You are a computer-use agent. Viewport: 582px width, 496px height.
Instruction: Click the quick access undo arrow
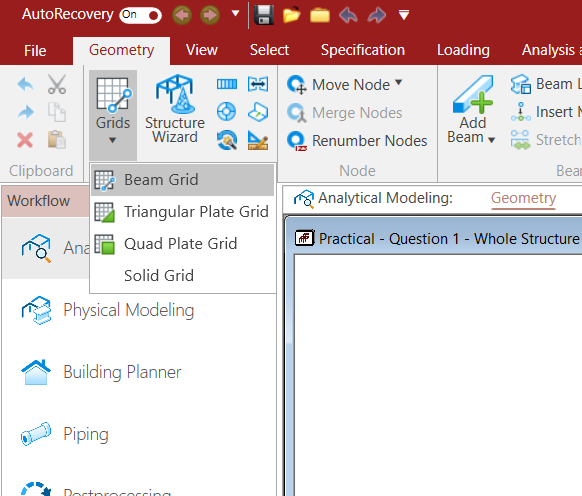click(348, 16)
